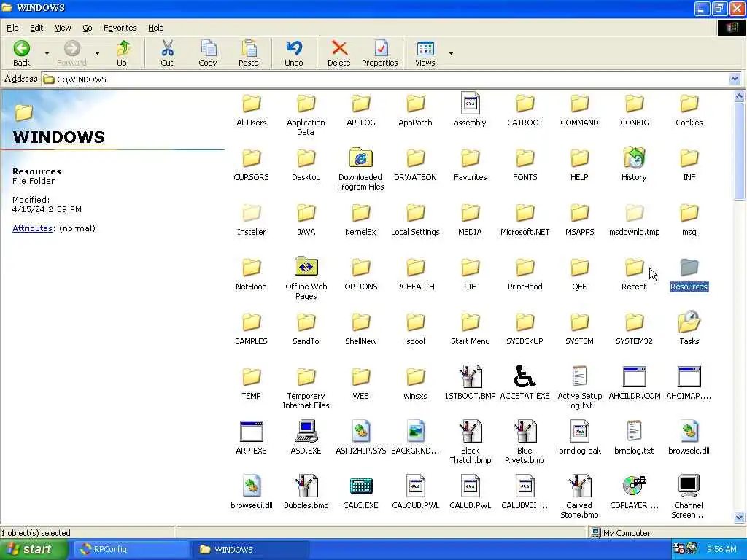
Task: Select the Microsoft.NET folder
Action: pos(525,218)
